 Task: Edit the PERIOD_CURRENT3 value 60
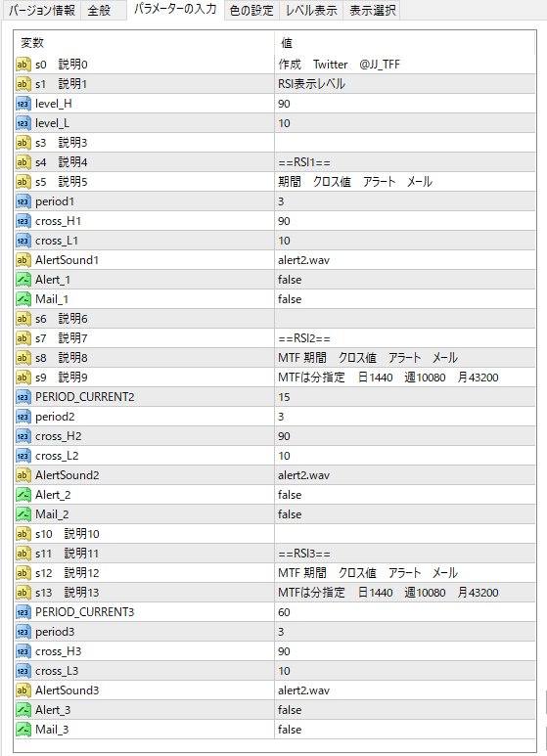tap(405, 612)
